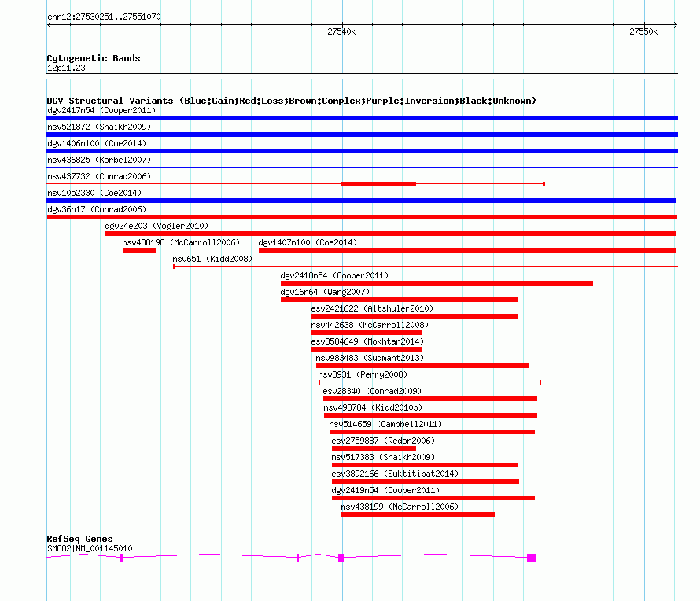
Task: Click the DGV Structural Variants track title
Action: 292,101
